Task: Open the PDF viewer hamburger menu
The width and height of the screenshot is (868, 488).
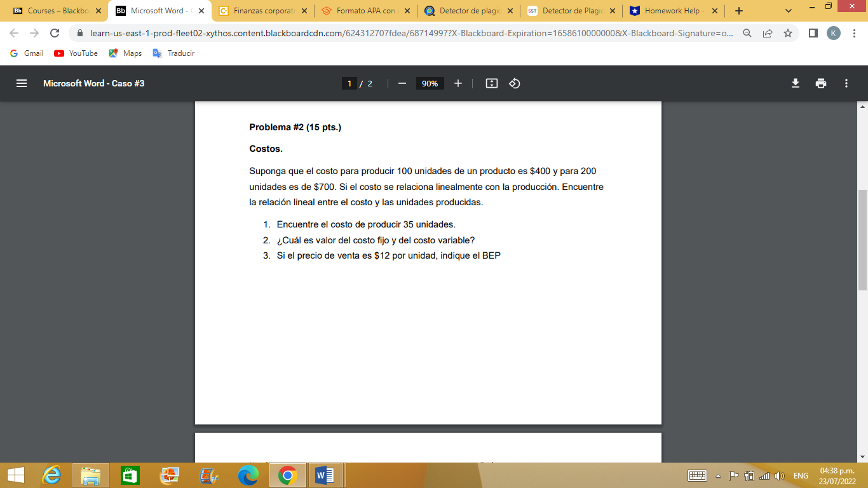Action: point(21,83)
